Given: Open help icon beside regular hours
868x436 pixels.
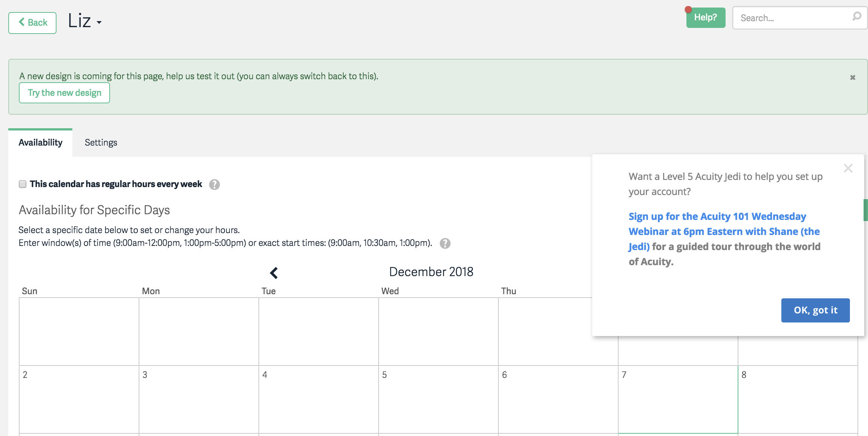Looking at the screenshot, I should pyautogui.click(x=214, y=184).
